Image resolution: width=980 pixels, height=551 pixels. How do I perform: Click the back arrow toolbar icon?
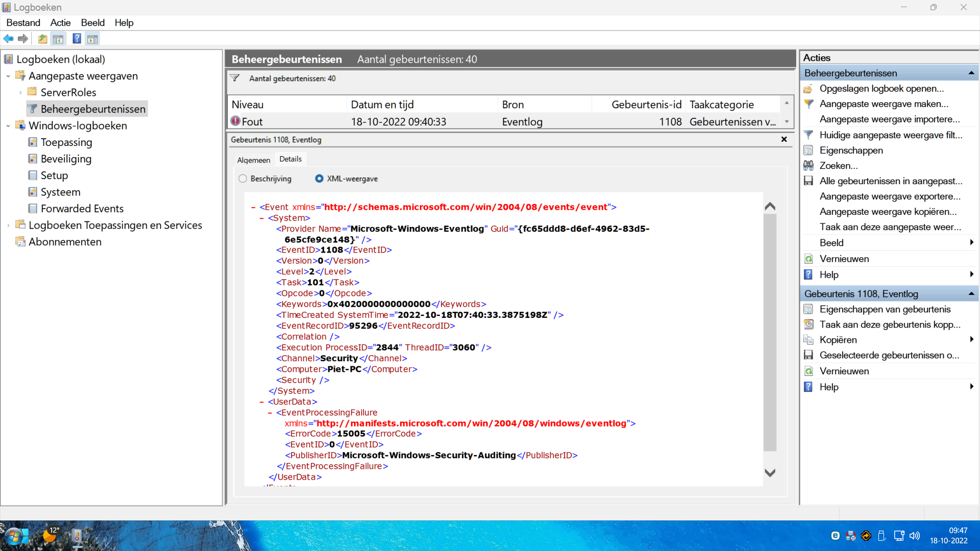coord(9,39)
